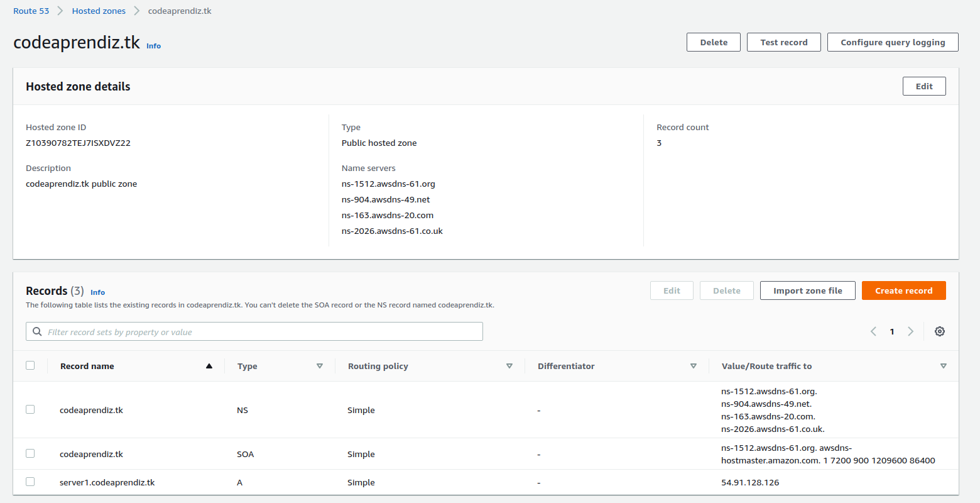Click the Public hosted zone type value
The height and width of the screenshot is (503, 980).
click(379, 143)
